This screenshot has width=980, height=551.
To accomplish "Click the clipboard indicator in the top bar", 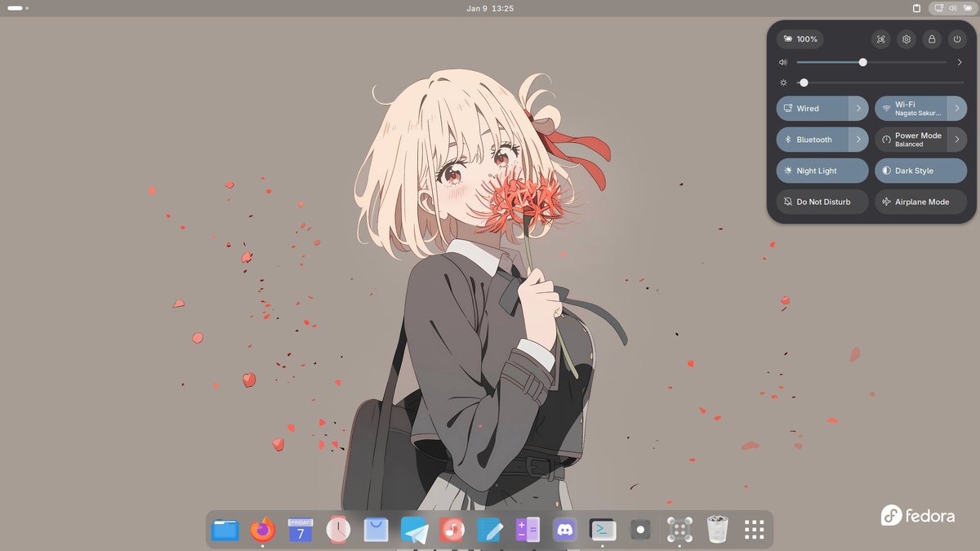I will click(916, 8).
